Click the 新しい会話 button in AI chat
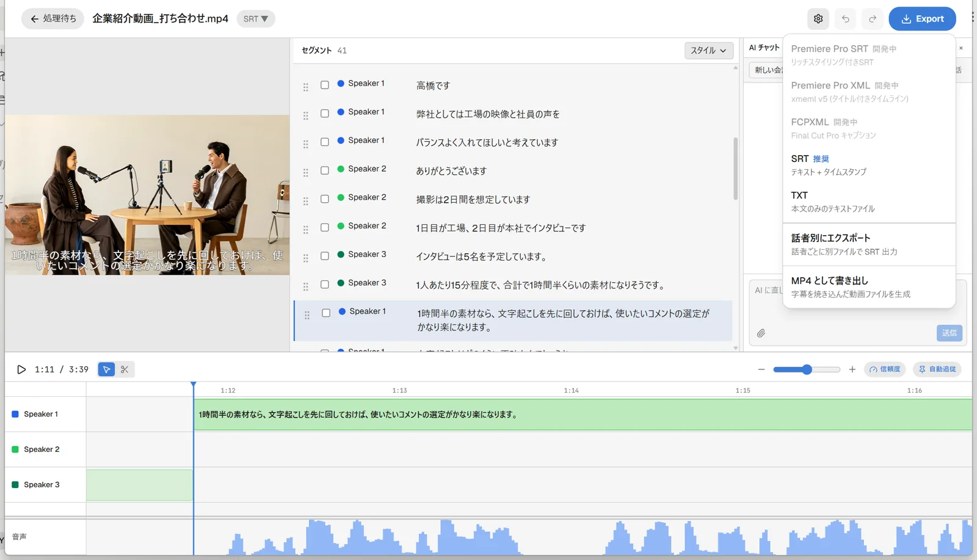Viewport: 977px width, 560px height. pyautogui.click(x=766, y=70)
